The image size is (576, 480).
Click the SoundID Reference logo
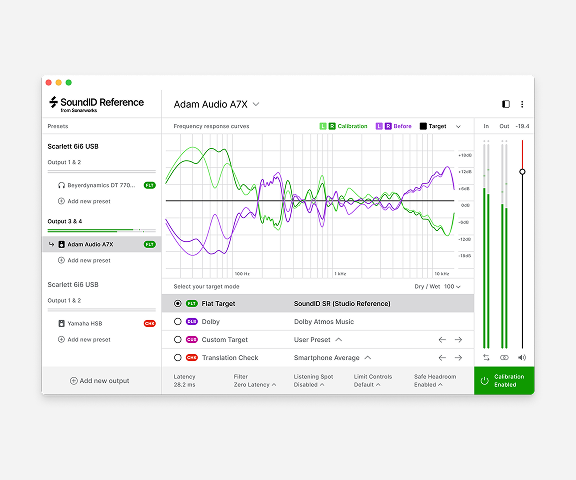[96, 104]
